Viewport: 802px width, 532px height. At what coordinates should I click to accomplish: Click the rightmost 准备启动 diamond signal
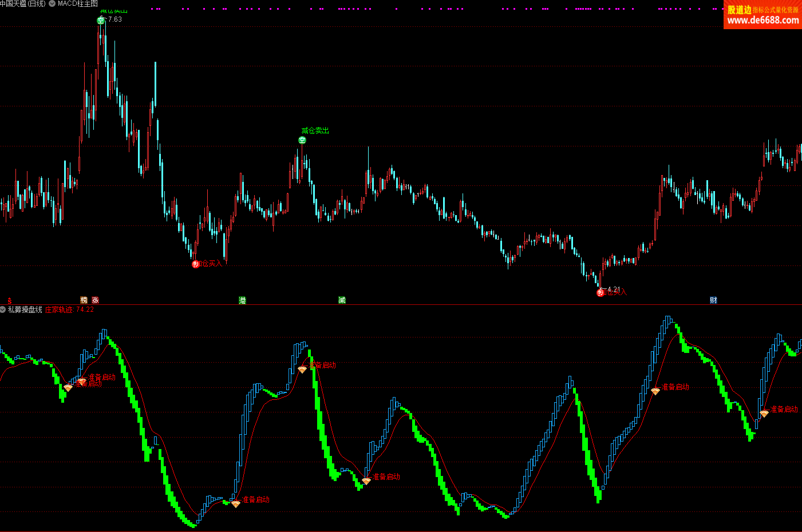pyautogui.click(x=764, y=414)
